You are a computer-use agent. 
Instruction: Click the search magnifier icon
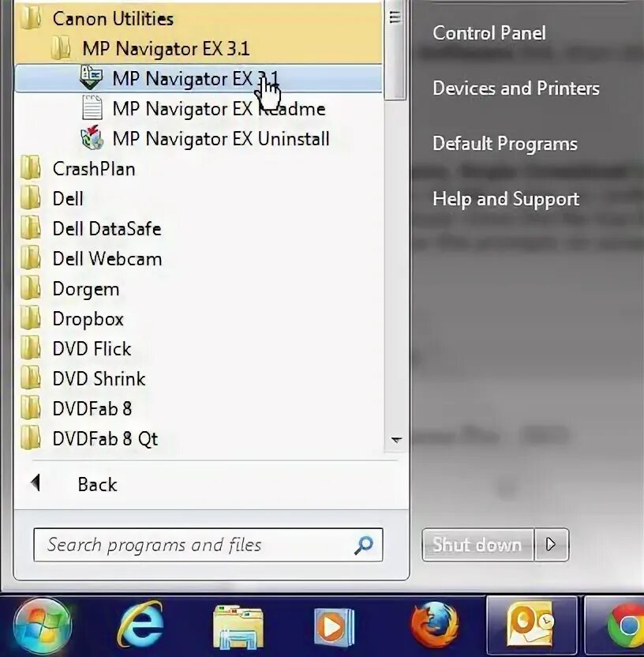[364, 545]
